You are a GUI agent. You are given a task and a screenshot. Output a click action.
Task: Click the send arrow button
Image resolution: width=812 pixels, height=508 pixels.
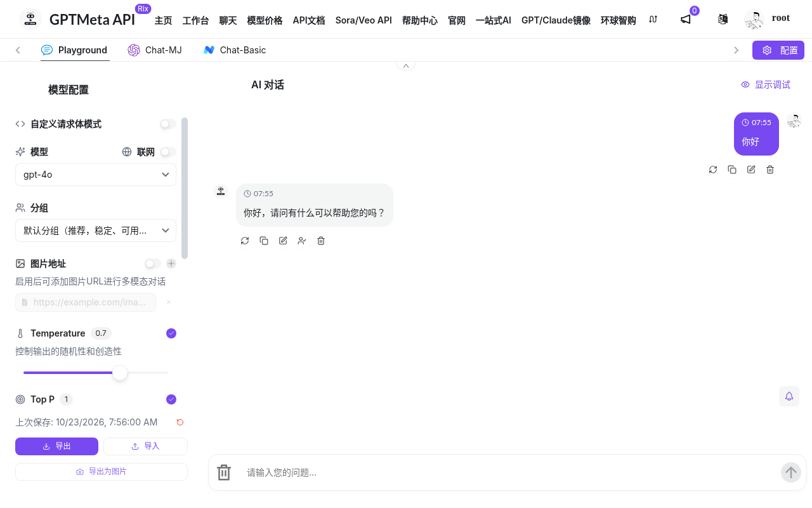coord(790,472)
